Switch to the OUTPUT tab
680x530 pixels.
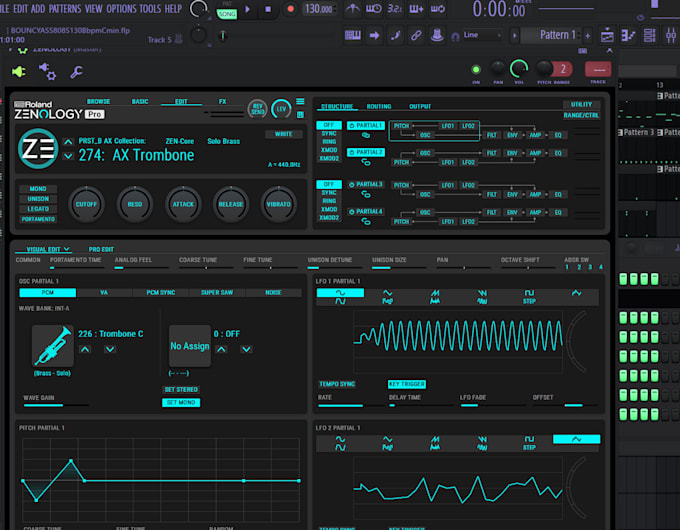(x=420, y=107)
